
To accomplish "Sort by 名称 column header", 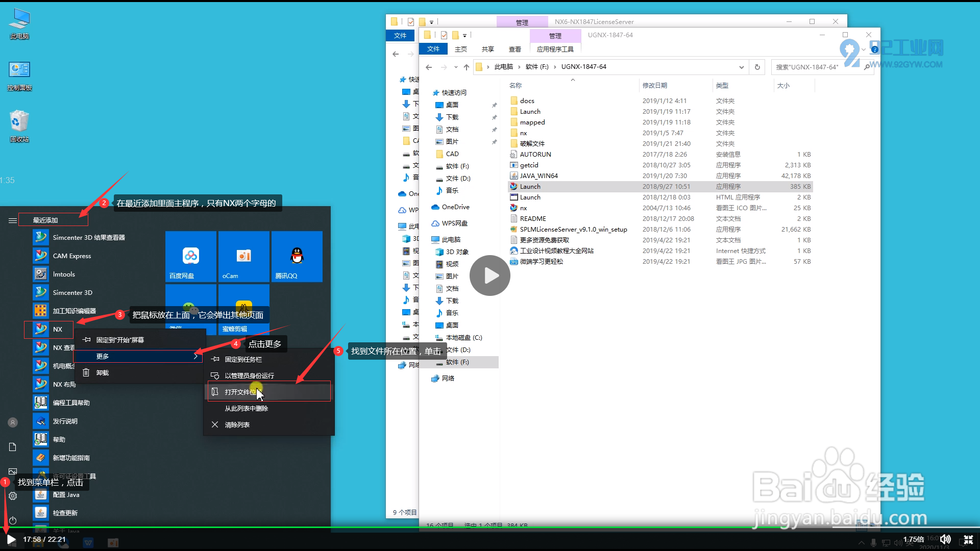I will tap(516, 85).
